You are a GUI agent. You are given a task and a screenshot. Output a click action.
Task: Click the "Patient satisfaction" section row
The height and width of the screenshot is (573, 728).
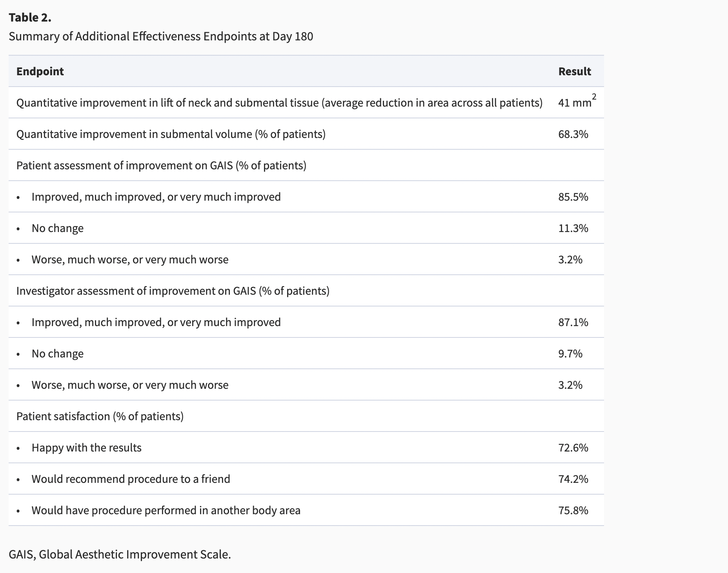pyautogui.click(x=100, y=416)
